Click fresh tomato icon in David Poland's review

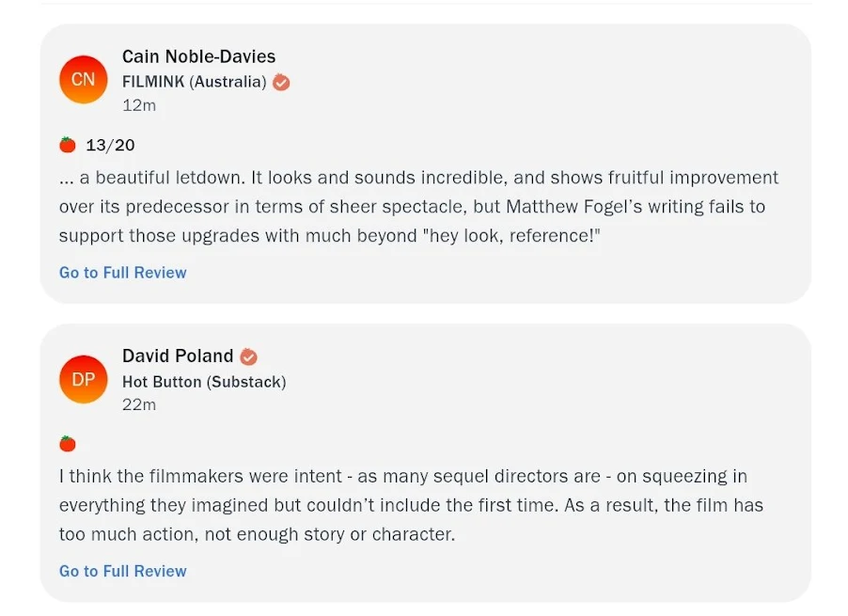click(68, 444)
